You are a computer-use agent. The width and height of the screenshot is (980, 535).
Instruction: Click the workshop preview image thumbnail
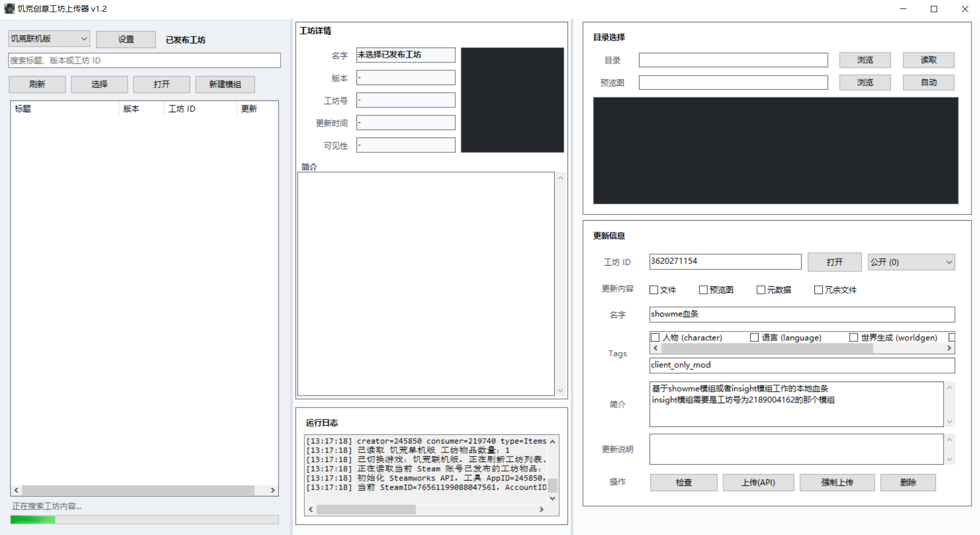coord(512,100)
